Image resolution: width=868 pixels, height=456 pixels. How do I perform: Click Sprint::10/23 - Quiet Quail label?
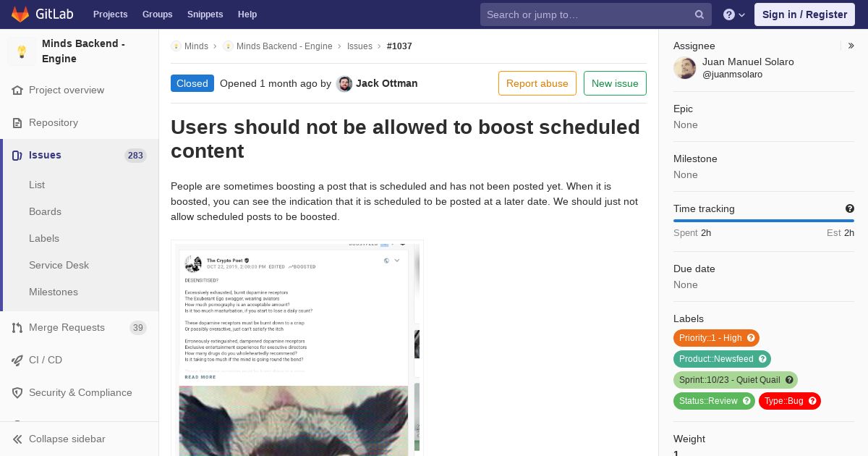730,380
